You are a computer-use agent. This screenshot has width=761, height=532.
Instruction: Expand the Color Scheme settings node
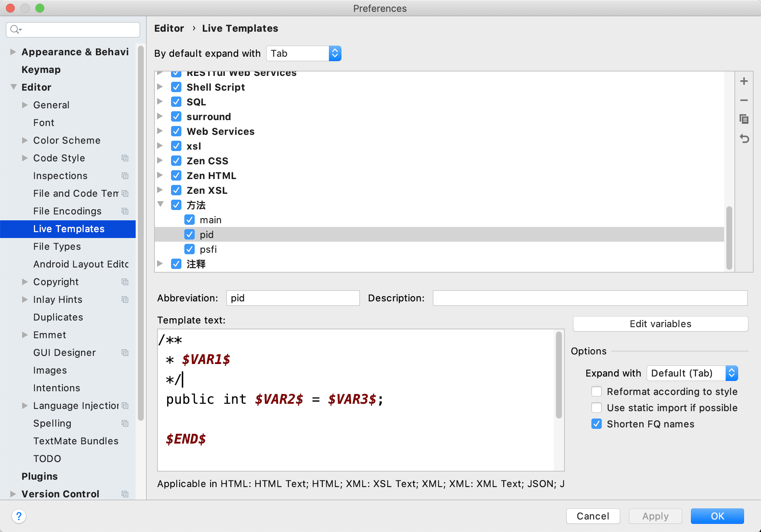click(x=25, y=140)
